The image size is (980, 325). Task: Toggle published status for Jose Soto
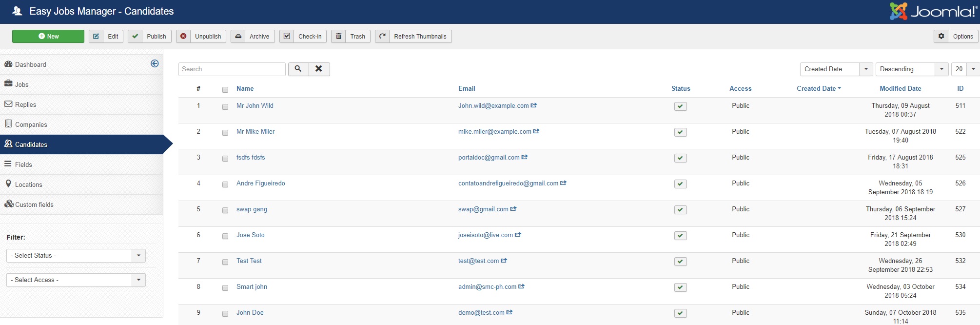pos(681,236)
